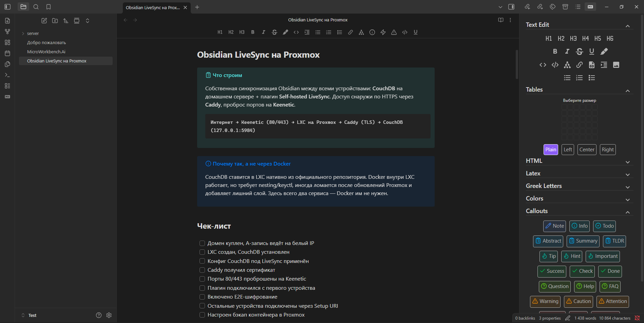This screenshot has height=323, width=644.
Task: Insert link from editor toolbar
Action: coord(351,32)
